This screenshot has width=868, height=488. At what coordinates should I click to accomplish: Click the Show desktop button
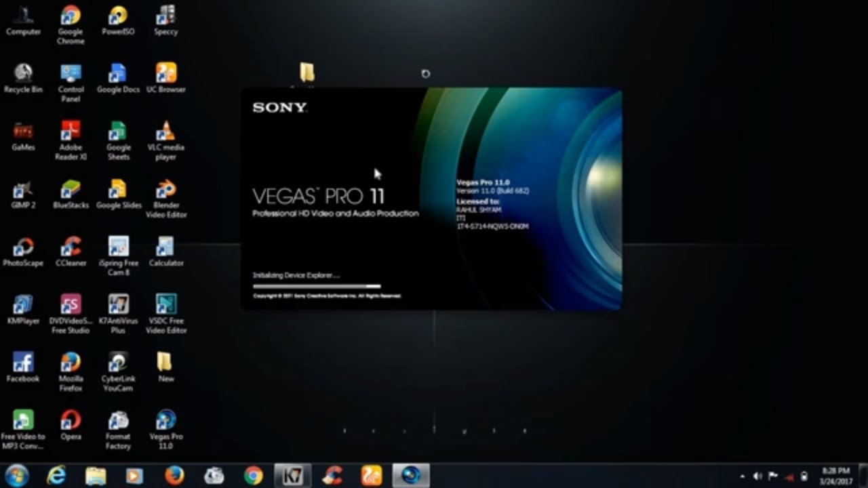pyautogui.click(x=863, y=476)
